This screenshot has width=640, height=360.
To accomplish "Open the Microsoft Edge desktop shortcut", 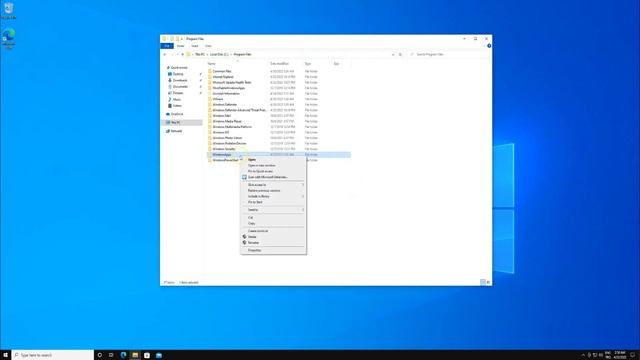I will pyautogui.click(x=9, y=39).
